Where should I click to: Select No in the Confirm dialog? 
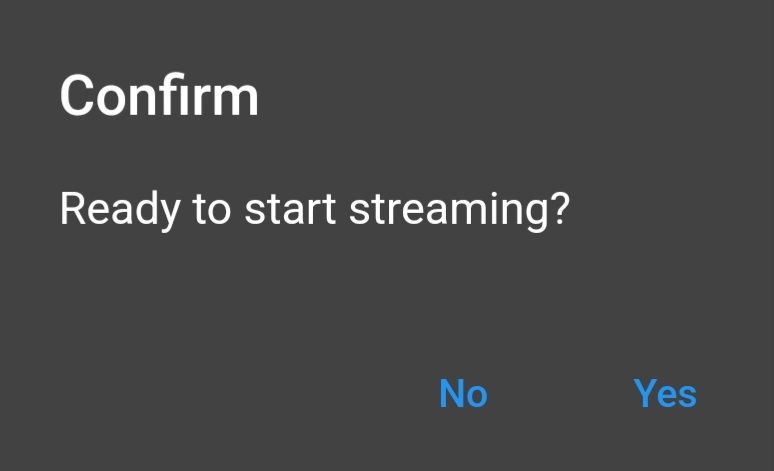pos(463,394)
